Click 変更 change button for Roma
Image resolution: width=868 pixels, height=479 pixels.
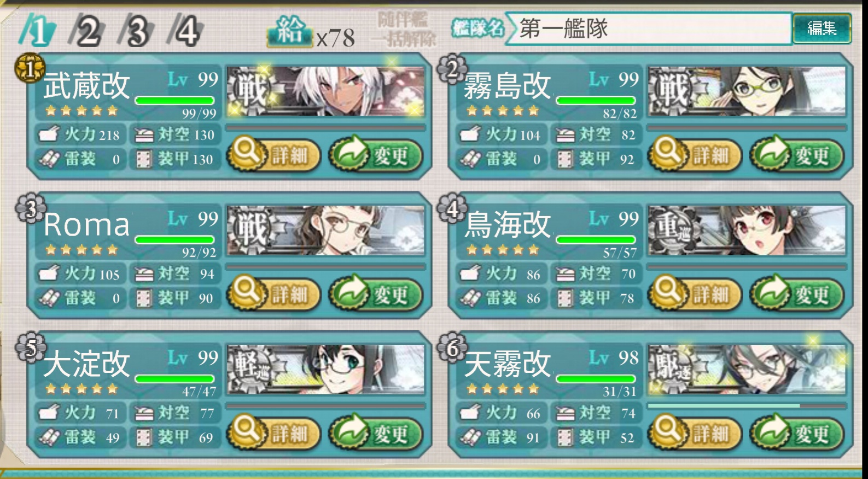[x=376, y=294]
